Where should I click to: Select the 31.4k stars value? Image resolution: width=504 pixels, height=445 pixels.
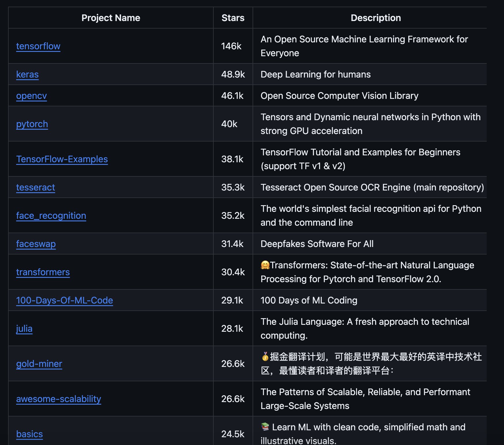232,244
